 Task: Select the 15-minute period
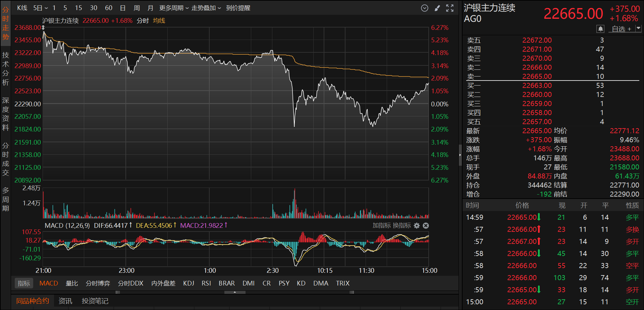78,8
